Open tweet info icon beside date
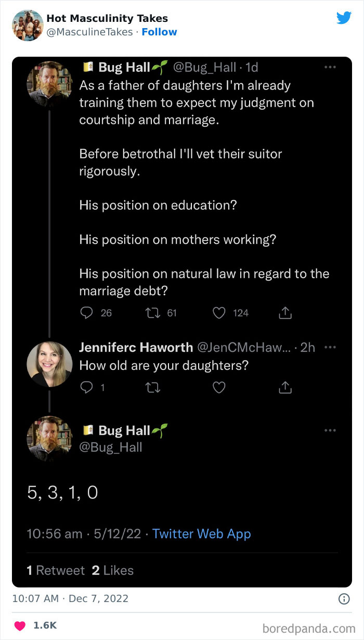Viewport: 364px width, 640px height. pos(344,599)
